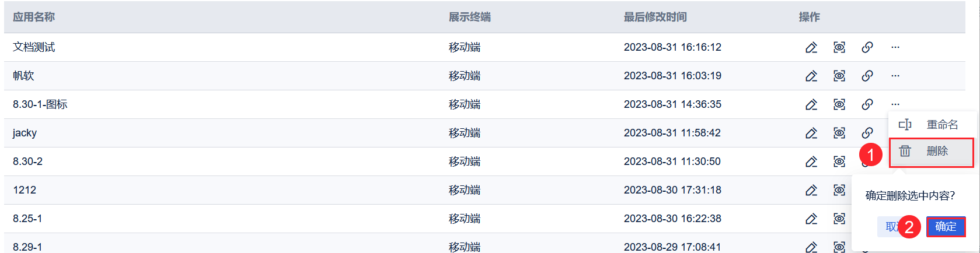
Task: Click the edit pencil icon for 文档测试
Action: pos(811,47)
